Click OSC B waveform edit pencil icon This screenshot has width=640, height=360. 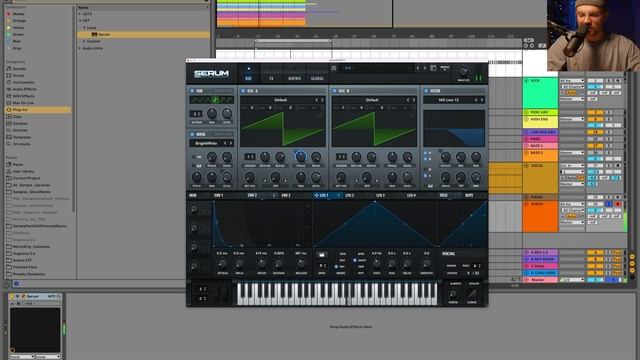click(411, 116)
